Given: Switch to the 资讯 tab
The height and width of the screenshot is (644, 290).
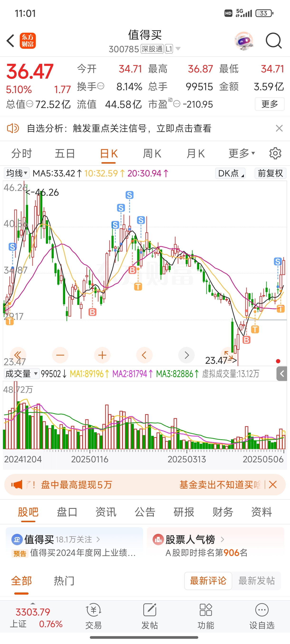Looking at the screenshot, I should click(x=106, y=512).
